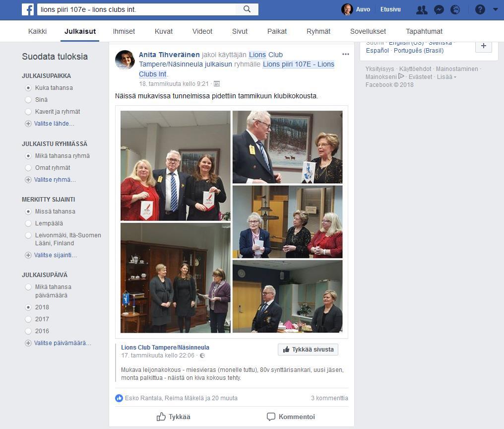
Task: Switch to the Sivut tab
Action: click(240, 31)
